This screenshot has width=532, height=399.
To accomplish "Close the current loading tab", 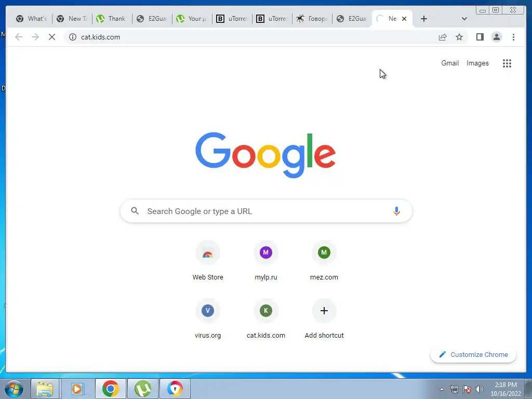I will click(404, 19).
